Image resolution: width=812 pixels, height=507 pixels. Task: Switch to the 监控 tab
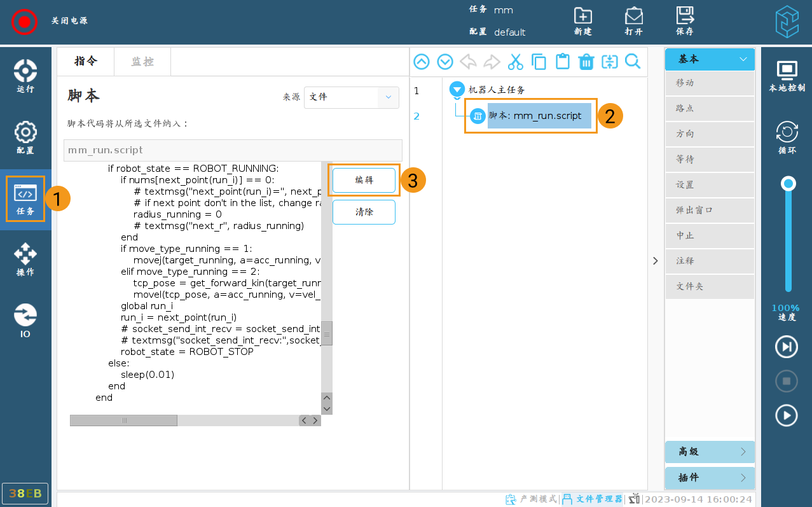[x=142, y=62]
